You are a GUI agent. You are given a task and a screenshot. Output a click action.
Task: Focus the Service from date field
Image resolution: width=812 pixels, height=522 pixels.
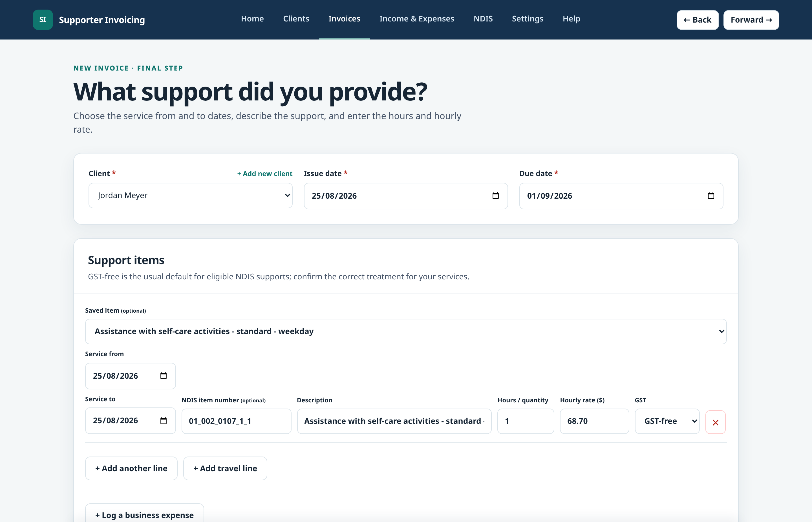(130, 376)
